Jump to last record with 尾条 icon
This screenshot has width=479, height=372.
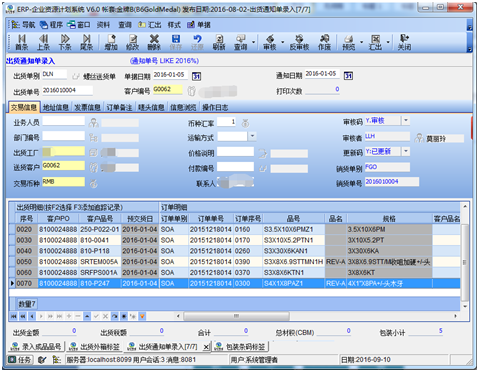point(87,42)
